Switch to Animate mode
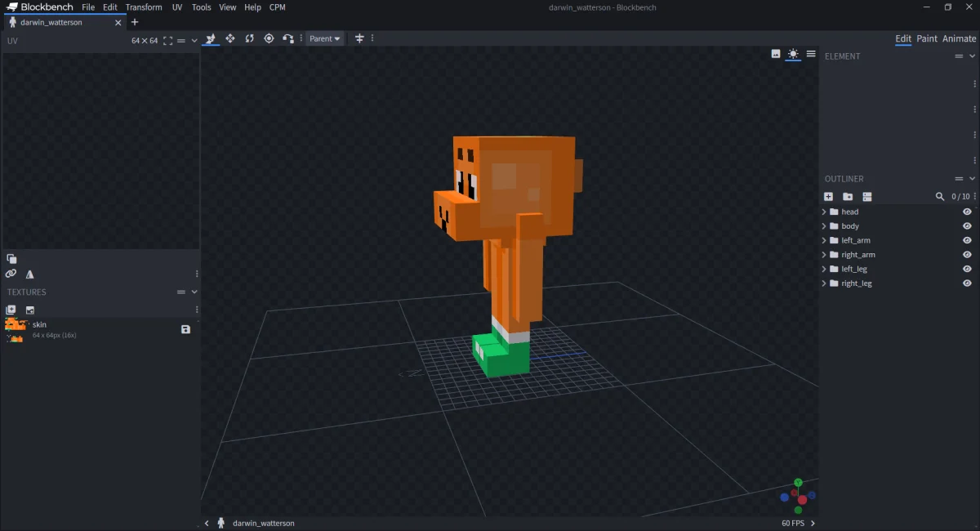The image size is (980, 531). click(960, 38)
